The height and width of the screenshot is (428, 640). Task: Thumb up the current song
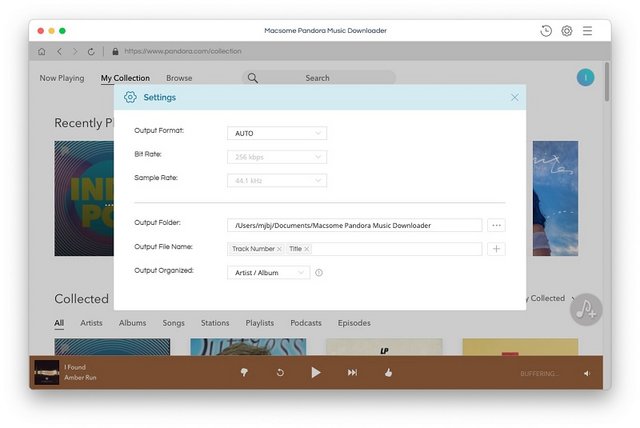click(388, 373)
